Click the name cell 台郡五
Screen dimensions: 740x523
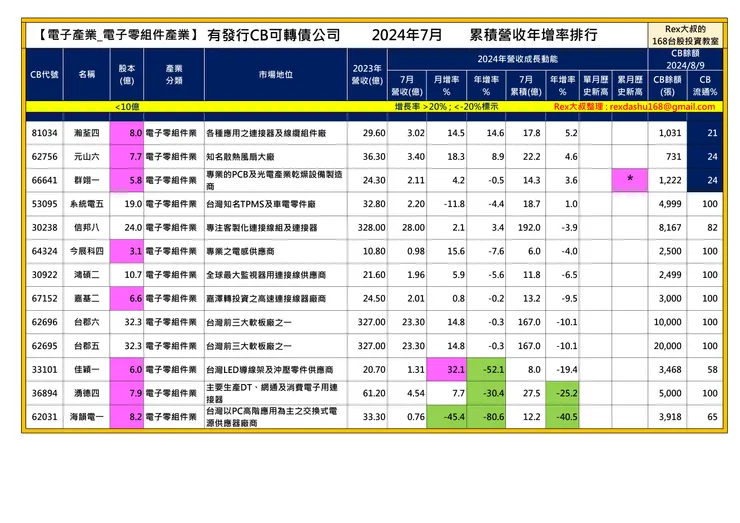coord(87,346)
